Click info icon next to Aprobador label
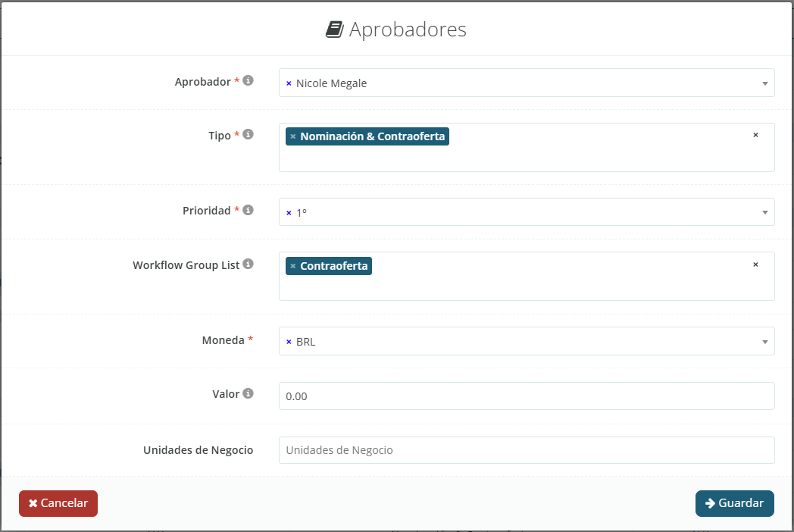This screenshot has width=794, height=532. point(248,80)
